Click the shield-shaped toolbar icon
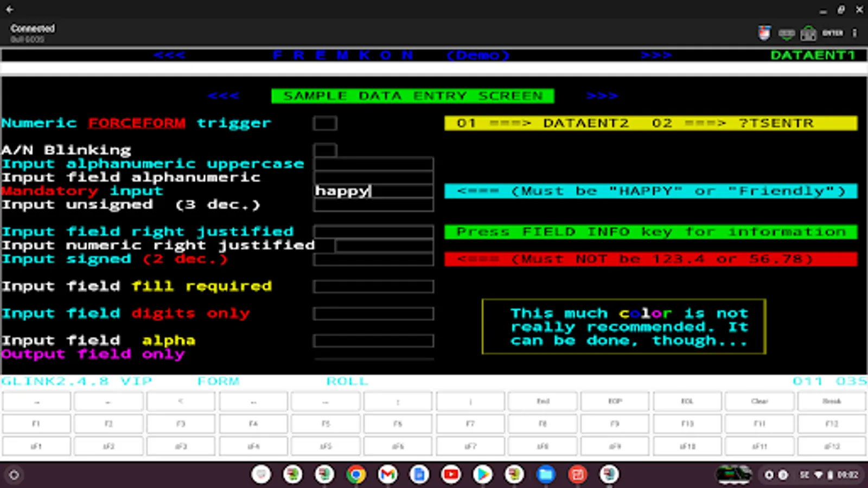Viewport: 868px width, 488px height. click(764, 33)
